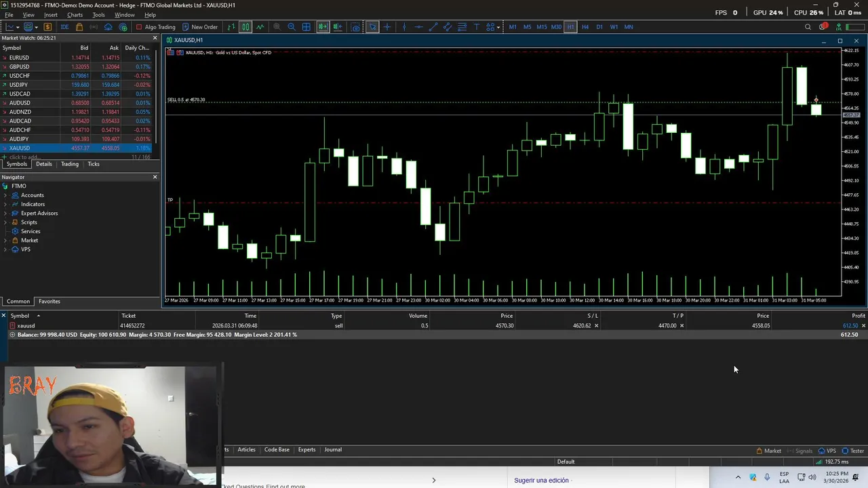Screen dimensions: 868x488
Task: Click the dollar Depth of Market icon
Action: click(x=47, y=27)
